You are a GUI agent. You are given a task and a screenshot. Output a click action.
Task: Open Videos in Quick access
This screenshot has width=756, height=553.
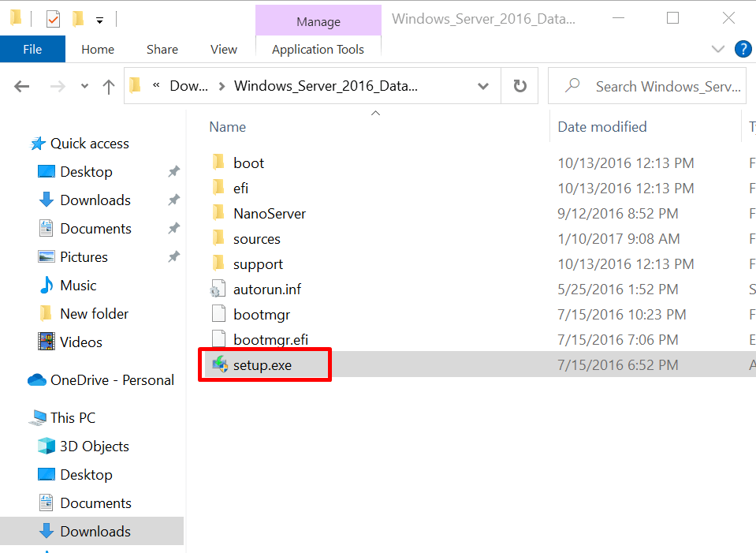pos(81,342)
